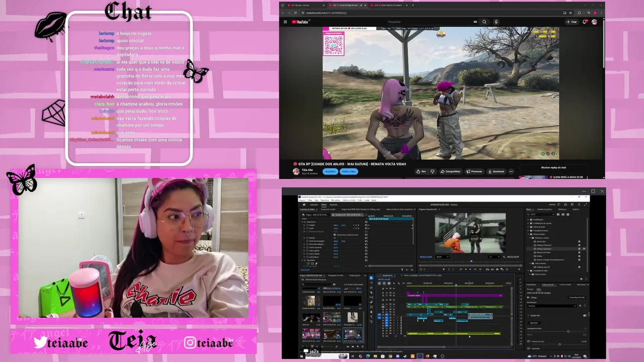644x362 pixels.
Task: Open Premiere Clipe menu
Action: (316, 200)
